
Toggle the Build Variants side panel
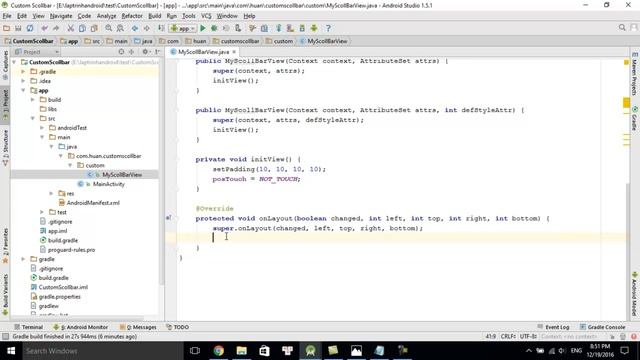pos(5,295)
